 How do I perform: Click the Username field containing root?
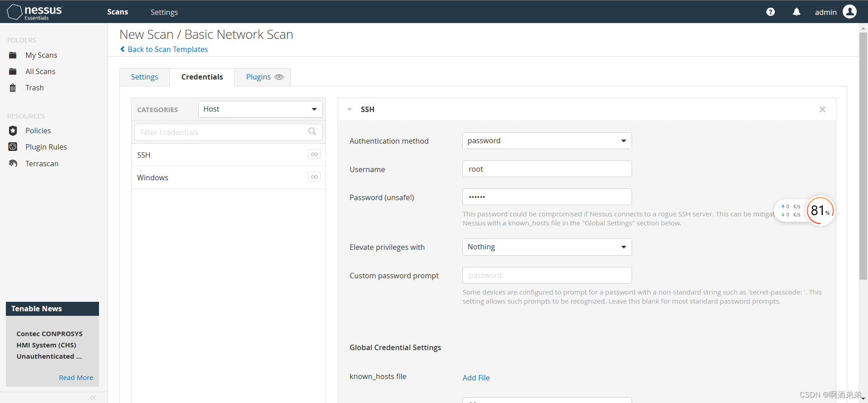click(547, 169)
